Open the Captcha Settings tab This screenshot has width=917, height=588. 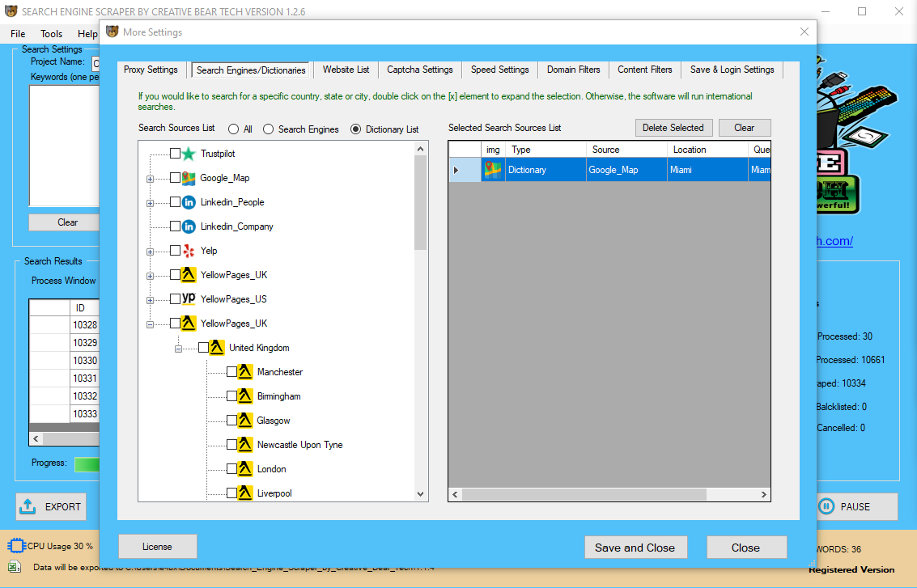(x=420, y=70)
